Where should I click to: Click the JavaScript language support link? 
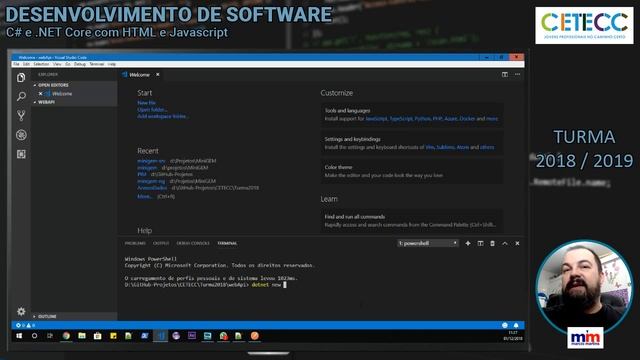pos(376,119)
